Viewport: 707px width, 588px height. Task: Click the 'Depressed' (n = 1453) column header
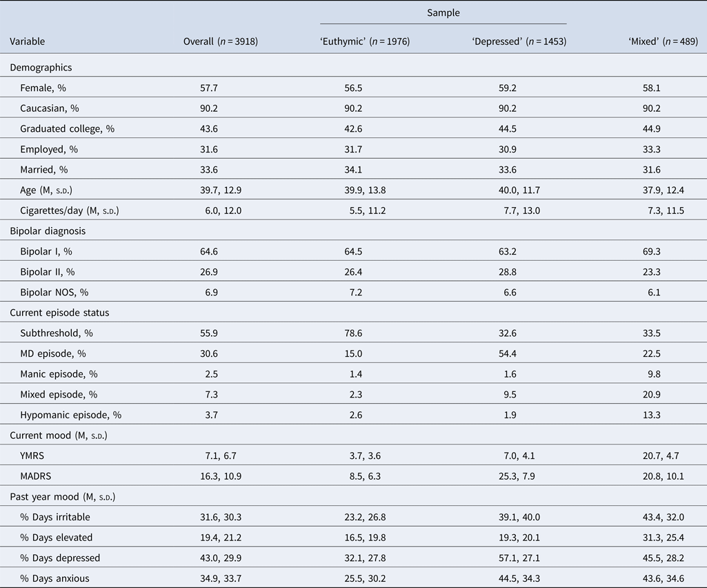(519, 41)
